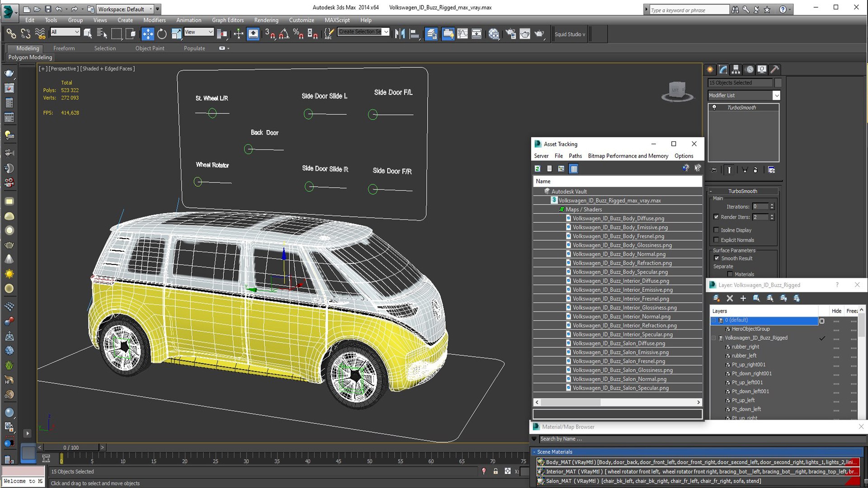The height and width of the screenshot is (488, 868).
Task: Click the St. Wheel L/R slider control
Action: [212, 113]
